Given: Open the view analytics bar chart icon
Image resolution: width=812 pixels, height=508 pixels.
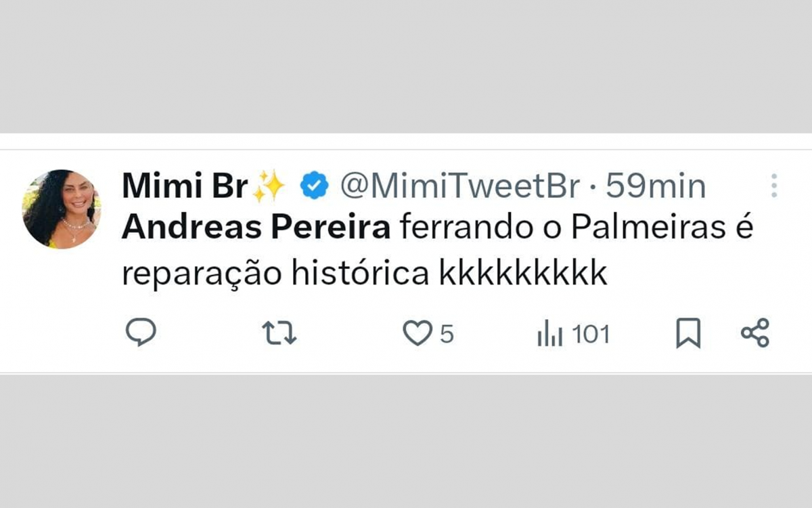Looking at the screenshot, I should [550, 332].
